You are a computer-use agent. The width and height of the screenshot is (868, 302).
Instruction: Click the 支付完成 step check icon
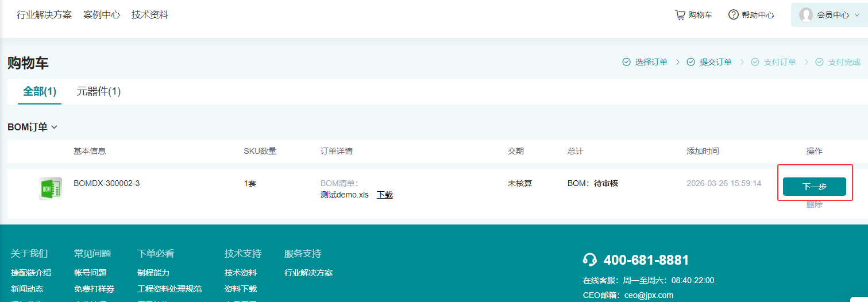pos(819,62)
